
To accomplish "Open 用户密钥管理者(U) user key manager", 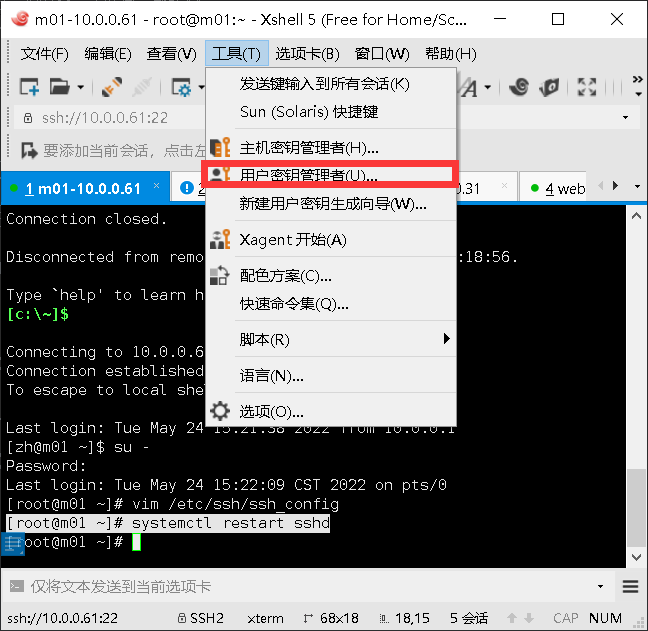I will pyautogui.click(x=331, y=174).
